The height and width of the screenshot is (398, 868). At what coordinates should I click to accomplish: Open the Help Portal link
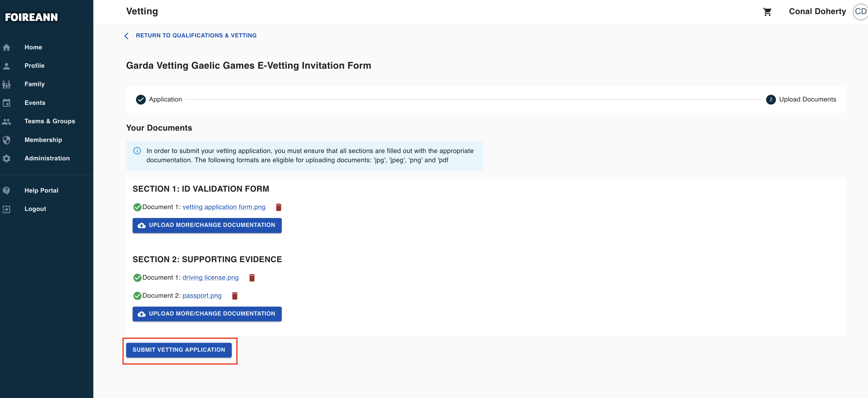click(x=41, y=190)
